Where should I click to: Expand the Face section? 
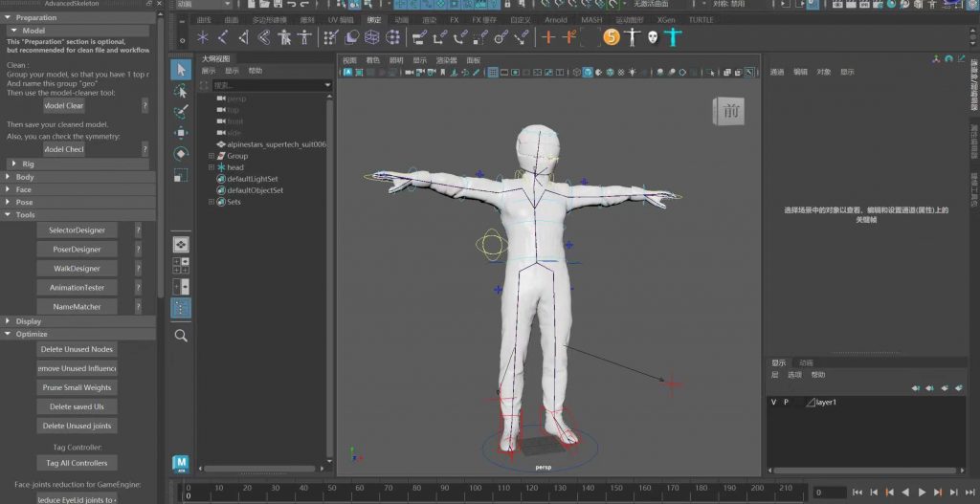tap(6, 189)
